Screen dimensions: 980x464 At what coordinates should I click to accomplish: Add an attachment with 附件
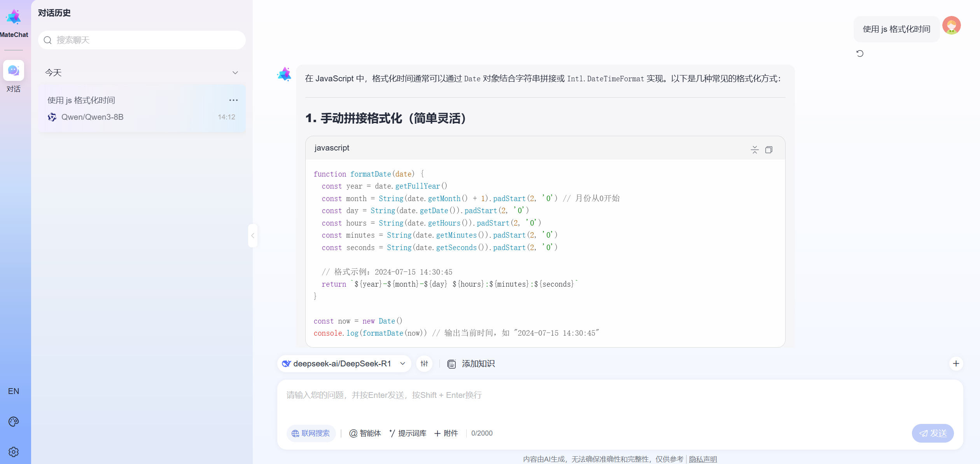pos(446,433)
